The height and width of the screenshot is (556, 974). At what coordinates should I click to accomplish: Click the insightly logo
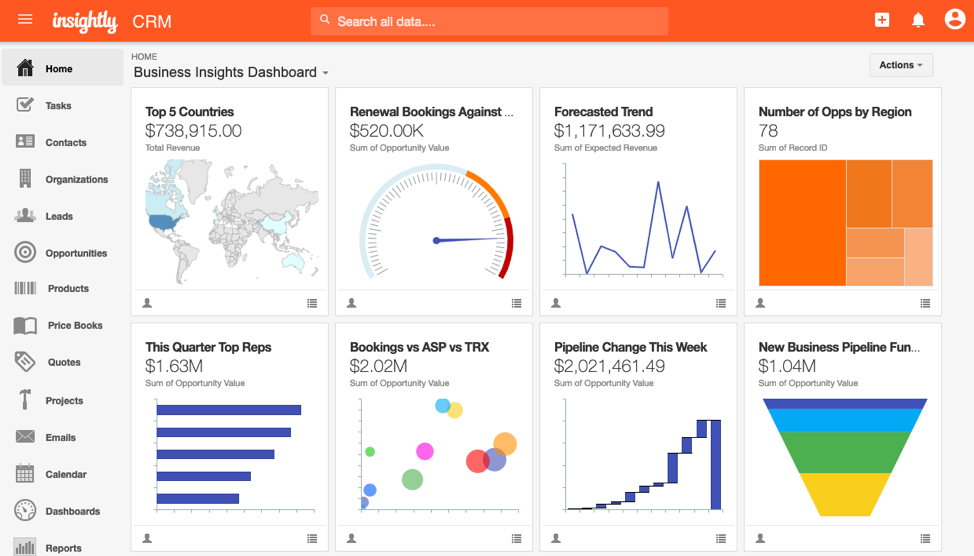click(x=84, y=22)
